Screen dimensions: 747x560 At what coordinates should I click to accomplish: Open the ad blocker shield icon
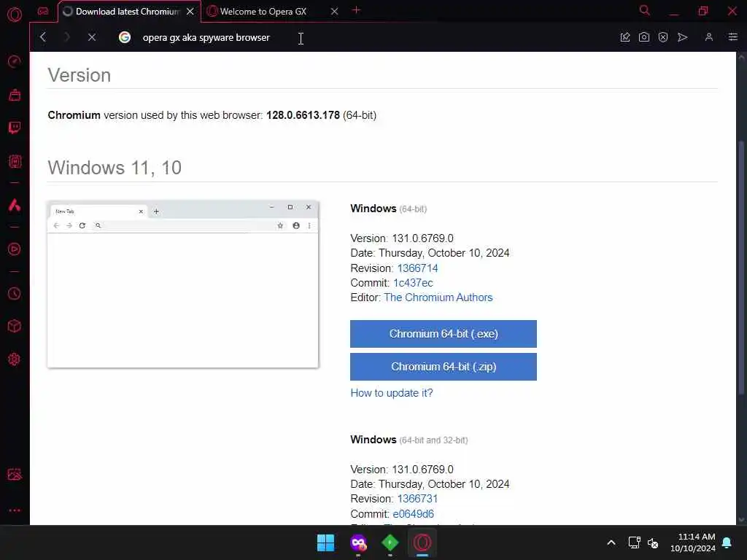point(663,37)
